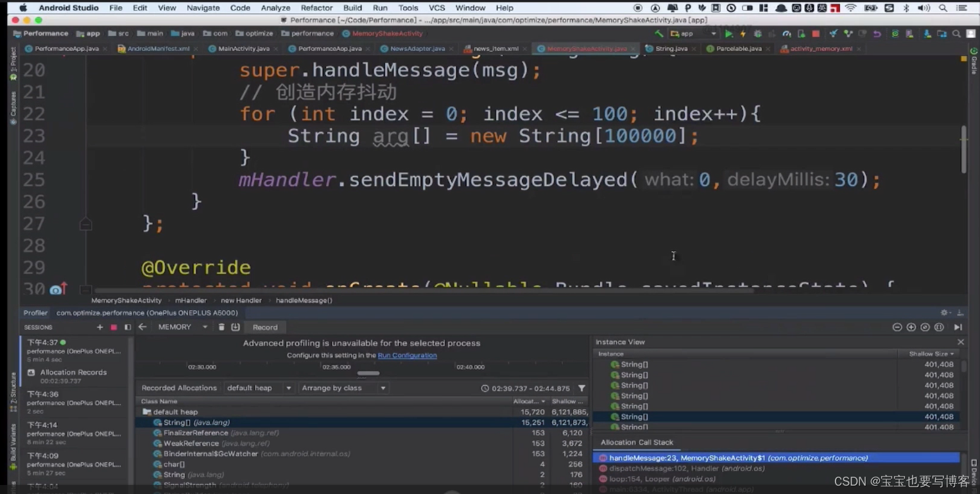Stop the current profiling session
The width and height of the screenshot is (980, 494).
(x=114, y=327)
